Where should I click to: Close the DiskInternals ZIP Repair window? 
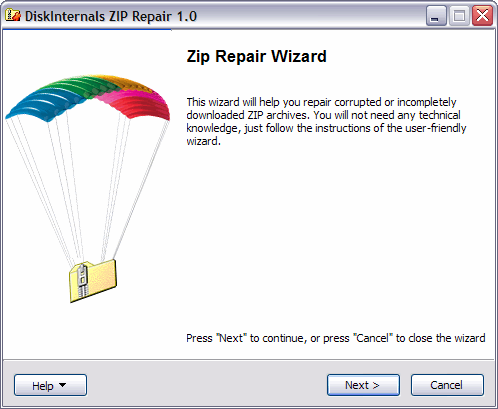tap(482, 16)
